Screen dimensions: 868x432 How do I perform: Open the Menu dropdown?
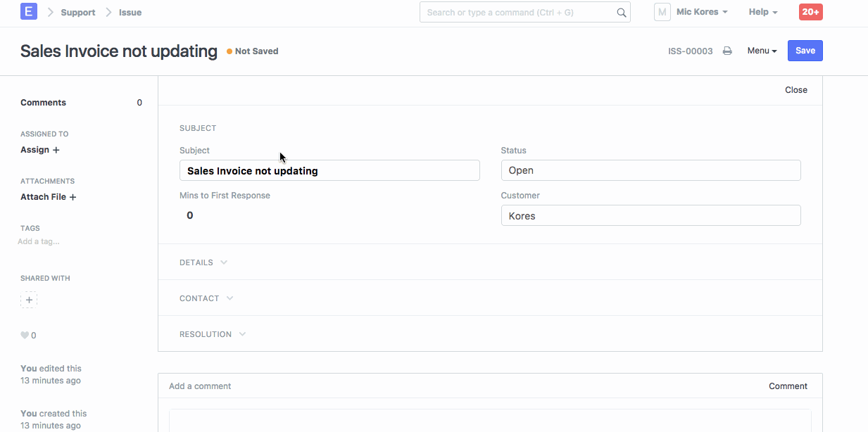click(x=762, y=51)
